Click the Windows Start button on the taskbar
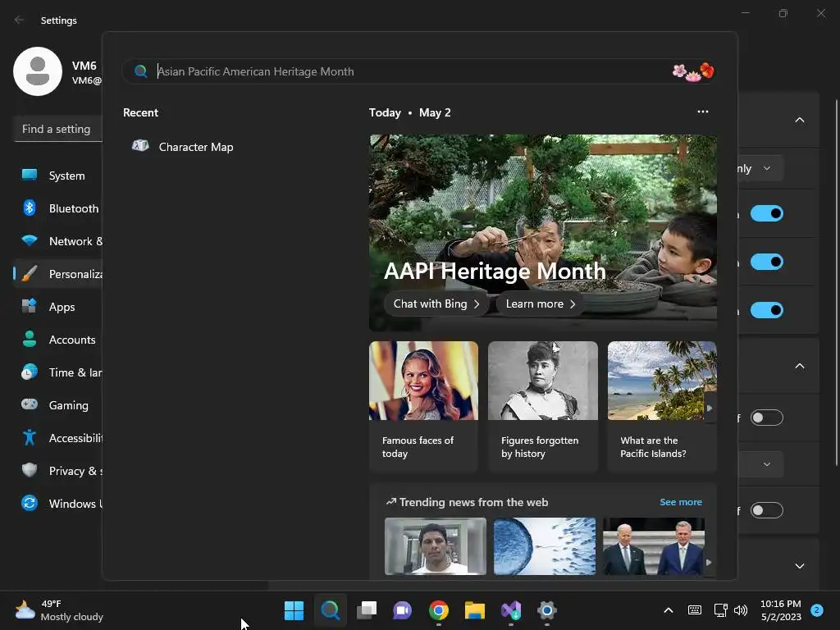This screenshot has height=630, width=840. tap(294, 610)
